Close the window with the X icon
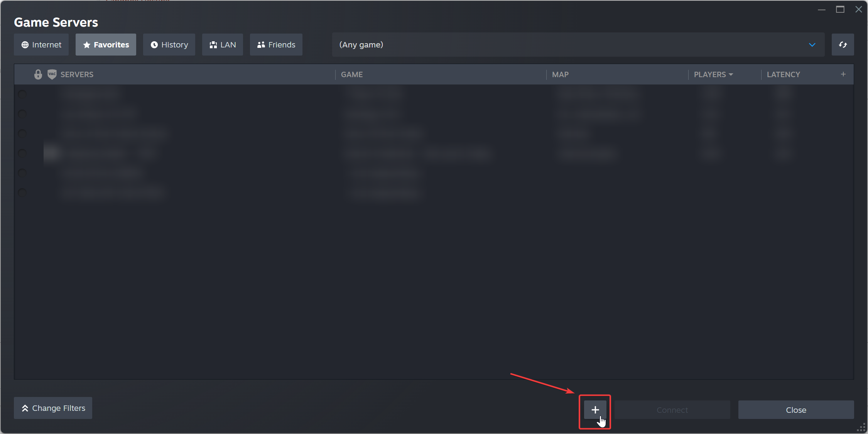The width and height of the screenshot is (868, 434). (859, 9)
